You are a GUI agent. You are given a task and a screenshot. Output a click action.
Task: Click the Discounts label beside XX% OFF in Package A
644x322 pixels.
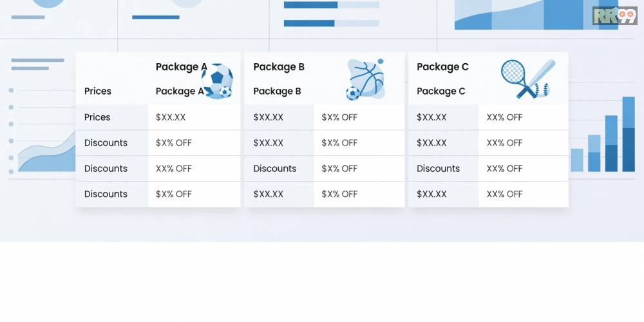pos(106,168)
